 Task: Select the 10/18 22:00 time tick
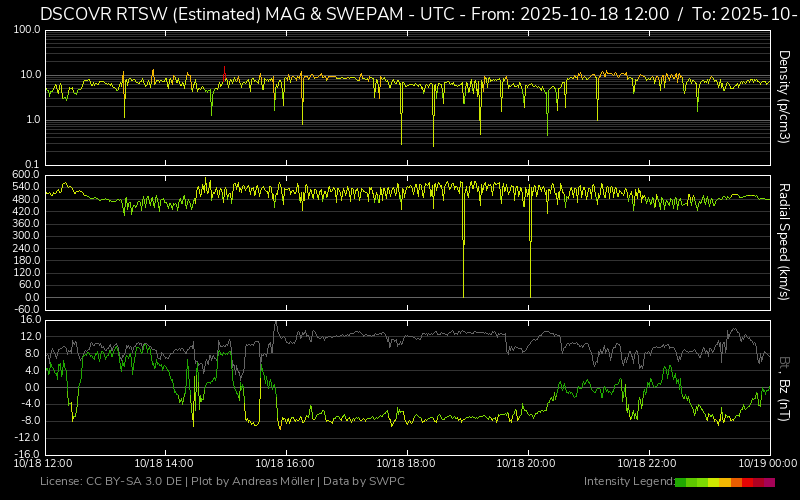(x=648, y=464)
